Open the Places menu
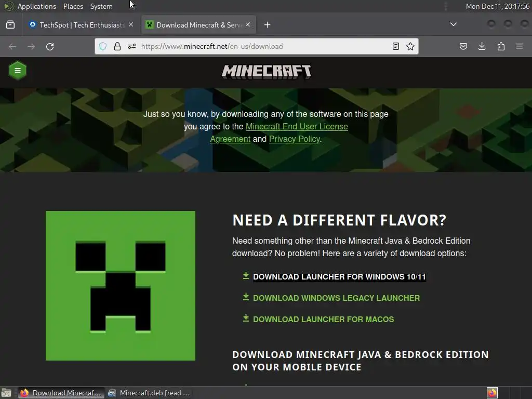The image size is (532, 399). pos(73,6)
